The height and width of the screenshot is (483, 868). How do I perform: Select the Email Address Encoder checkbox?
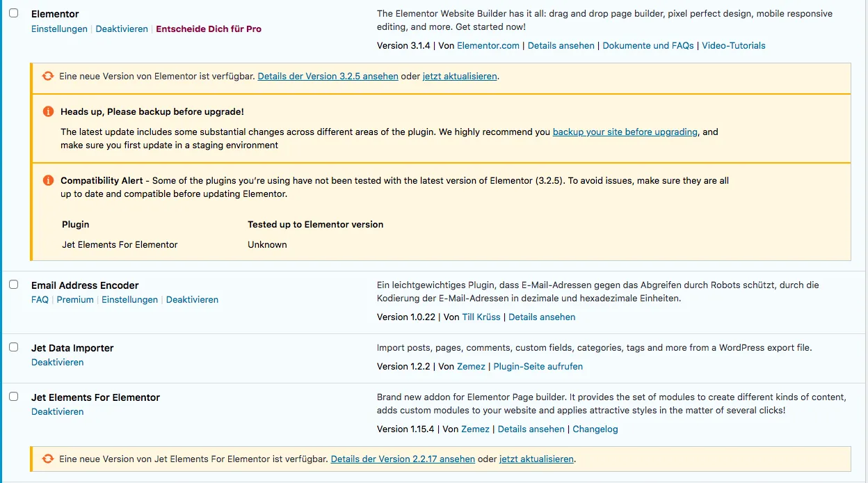click(x=13, y=285)
